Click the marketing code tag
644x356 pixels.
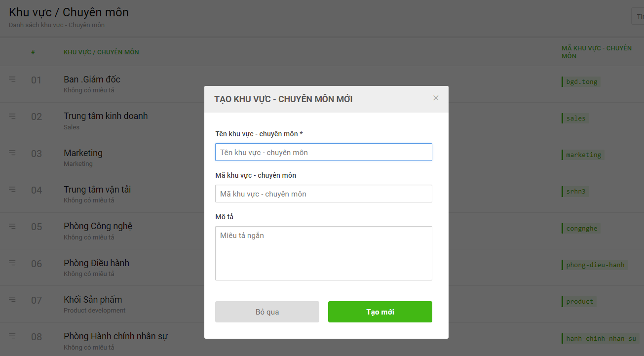[583, 155]
